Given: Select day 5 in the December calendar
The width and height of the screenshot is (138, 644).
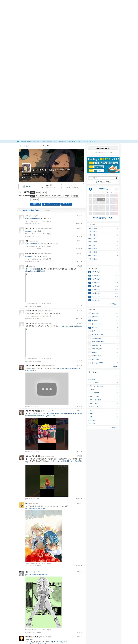Looking at the screenshot, I should [103, 199].
